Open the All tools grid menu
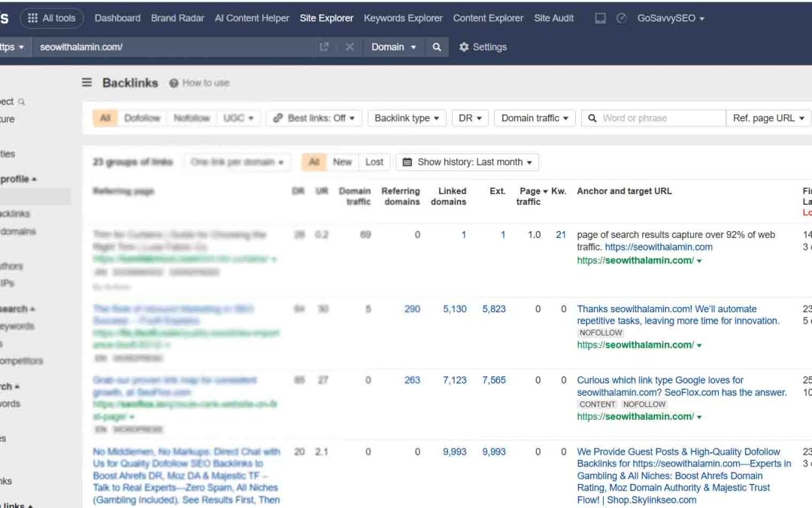812x508 pixels. pyautogui.click(x=51, y=18)
